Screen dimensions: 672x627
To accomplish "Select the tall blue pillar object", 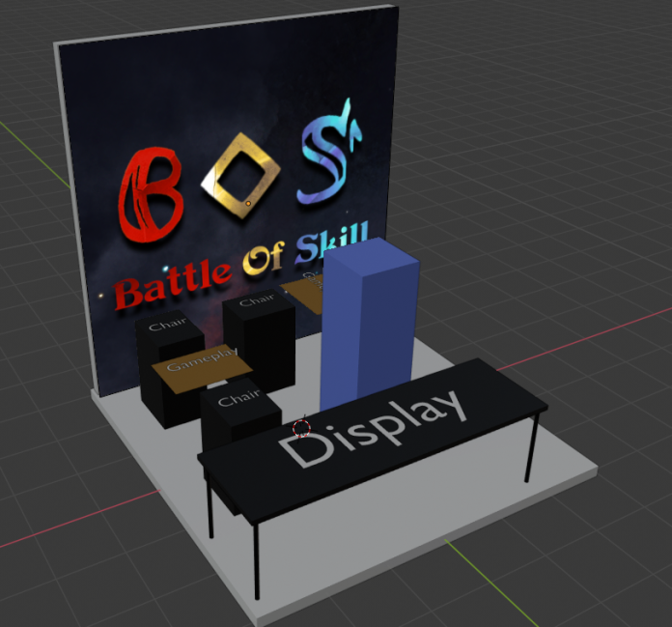I will click(369, 326).
